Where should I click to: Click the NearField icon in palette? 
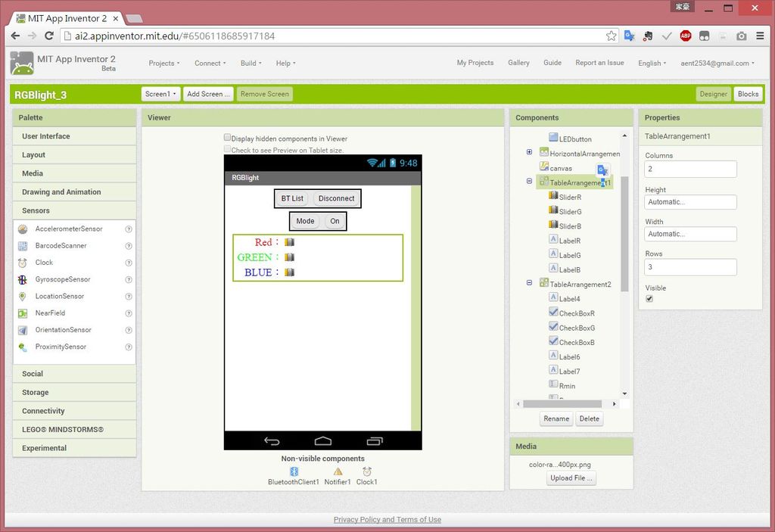[x=23, y=313]
